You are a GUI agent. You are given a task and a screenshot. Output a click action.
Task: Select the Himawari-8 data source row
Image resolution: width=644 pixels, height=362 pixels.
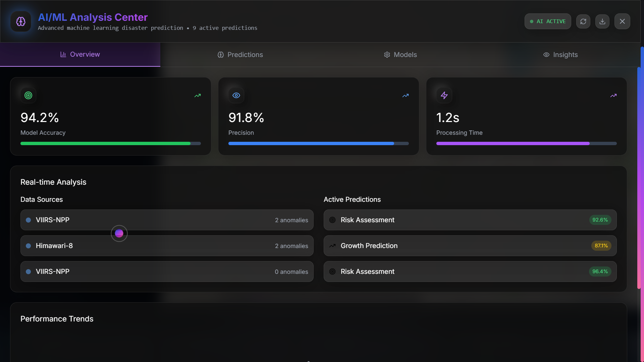[x=167, y=246]
